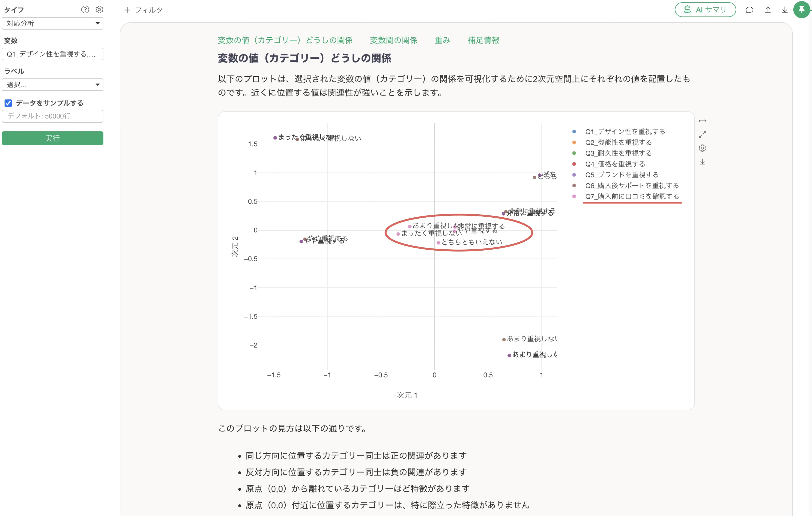The width and height of the screenshot is (812, 516).
Task: Click the help question mark icon
Action: click(85, 10)
